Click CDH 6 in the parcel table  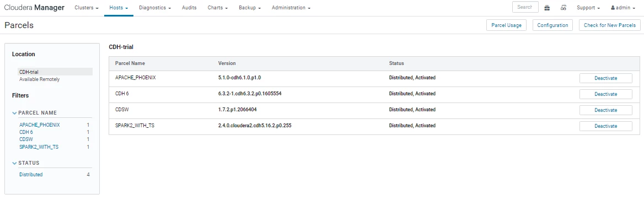(122, 94)
